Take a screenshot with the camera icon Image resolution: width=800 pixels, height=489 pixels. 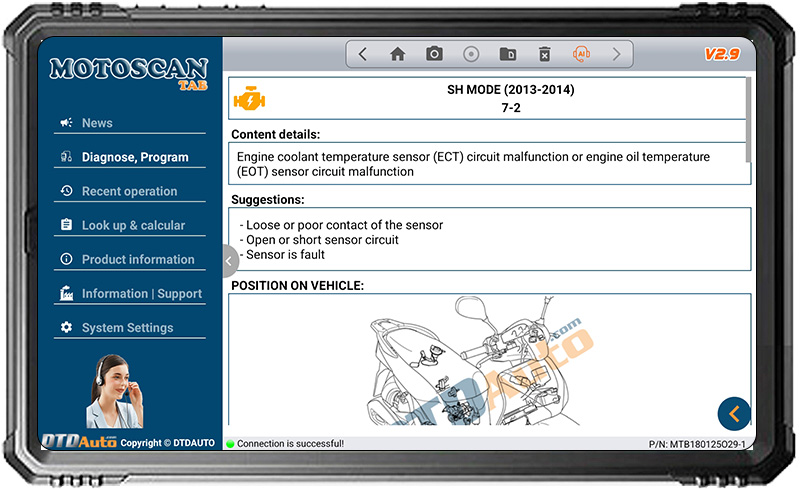coord(434,54)
